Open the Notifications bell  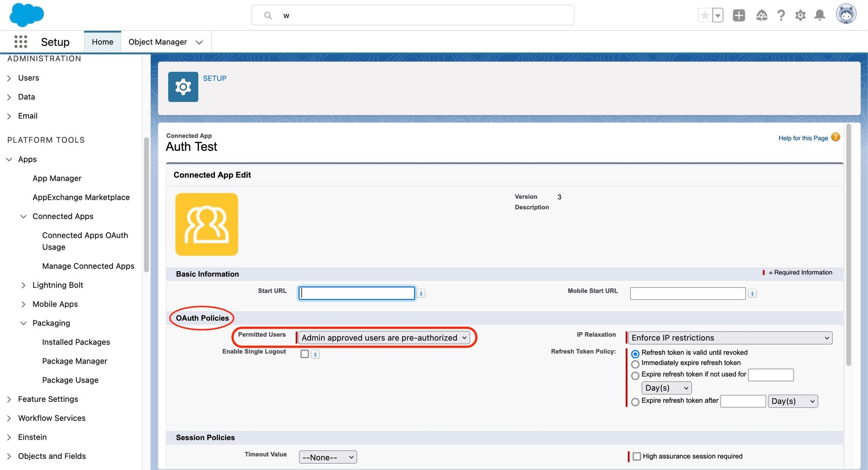click(820, 15)
